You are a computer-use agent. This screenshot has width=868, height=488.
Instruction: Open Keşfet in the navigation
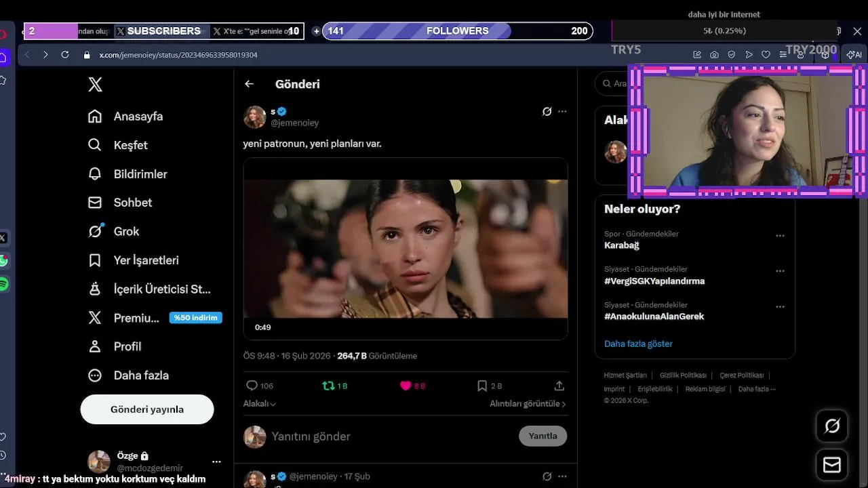pyautogui.click(x=118, y=145)
